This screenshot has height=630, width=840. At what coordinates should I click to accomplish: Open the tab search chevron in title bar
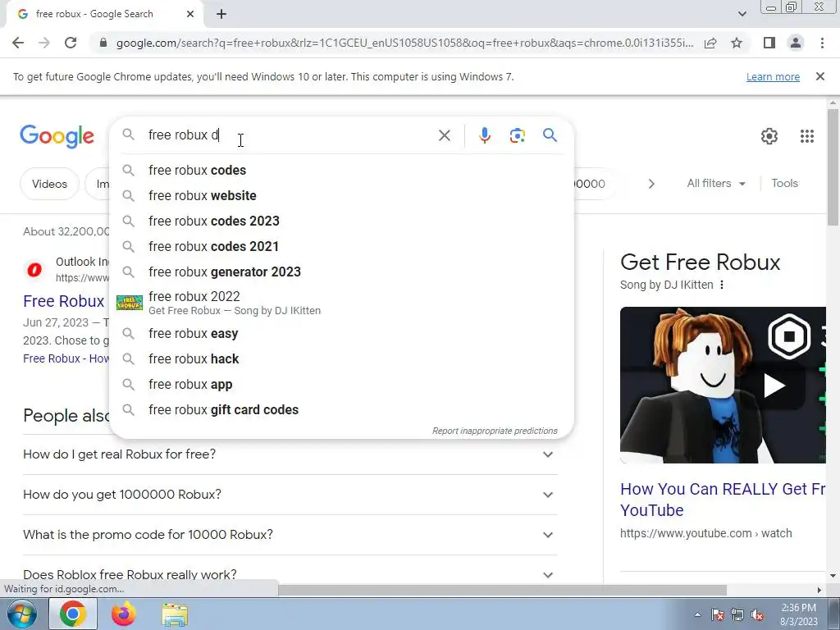tap(742, 14)
